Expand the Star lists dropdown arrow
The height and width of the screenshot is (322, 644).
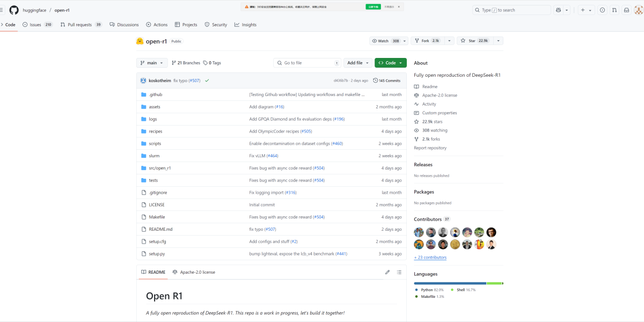click(x=498, y=41)
